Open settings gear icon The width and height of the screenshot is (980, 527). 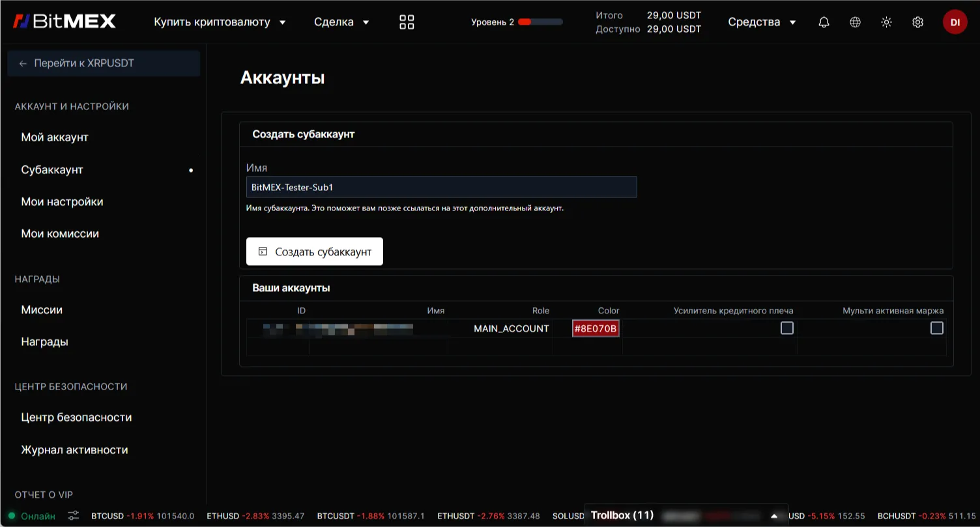[x=917, y=22]
